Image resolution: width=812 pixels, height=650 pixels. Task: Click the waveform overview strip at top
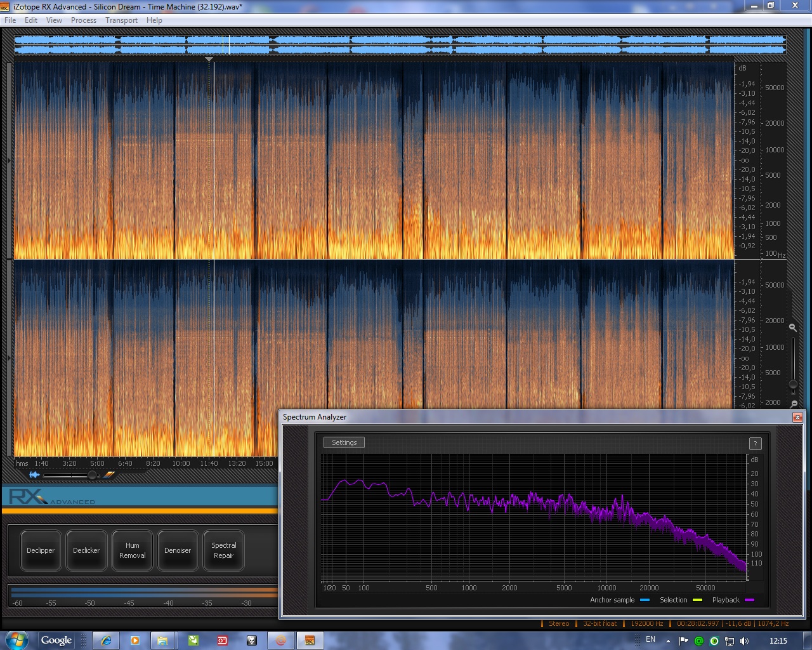tap(400, 44)
